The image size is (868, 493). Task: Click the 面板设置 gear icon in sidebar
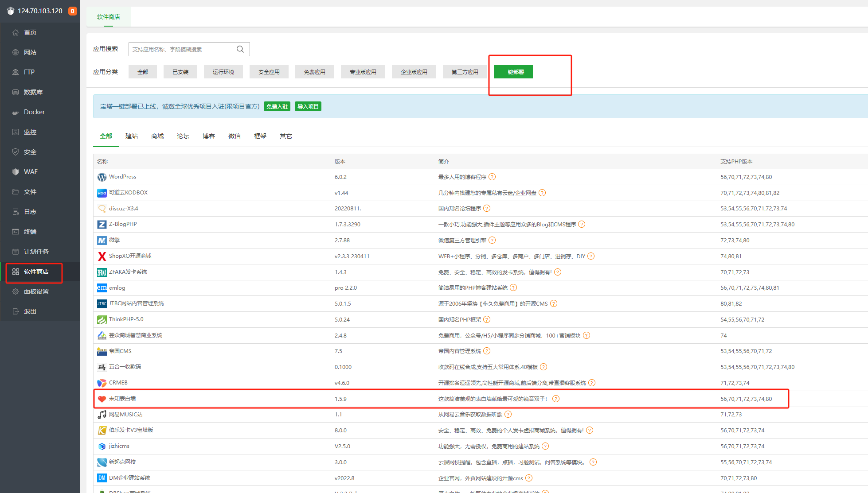(x=16, y=291)
